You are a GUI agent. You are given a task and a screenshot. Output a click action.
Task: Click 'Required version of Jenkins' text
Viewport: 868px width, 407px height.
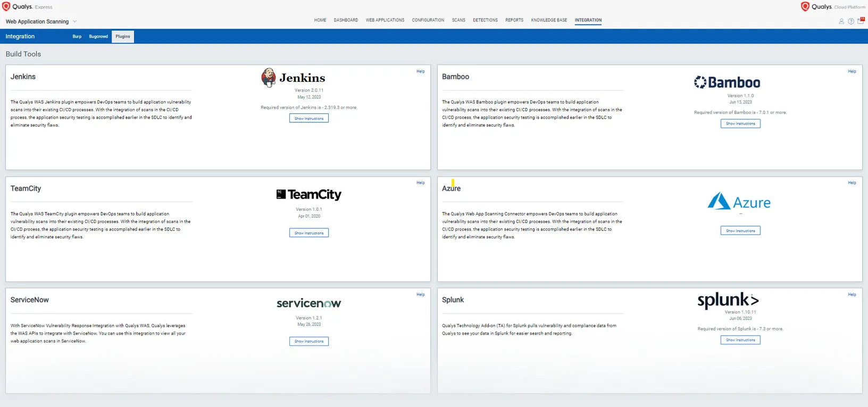[309, 107]
